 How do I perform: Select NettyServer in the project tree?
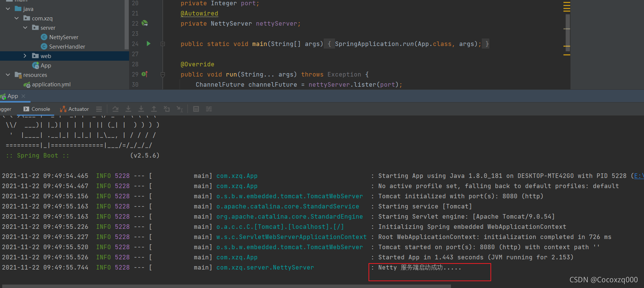pyautogui.click(x=64, y=37)
